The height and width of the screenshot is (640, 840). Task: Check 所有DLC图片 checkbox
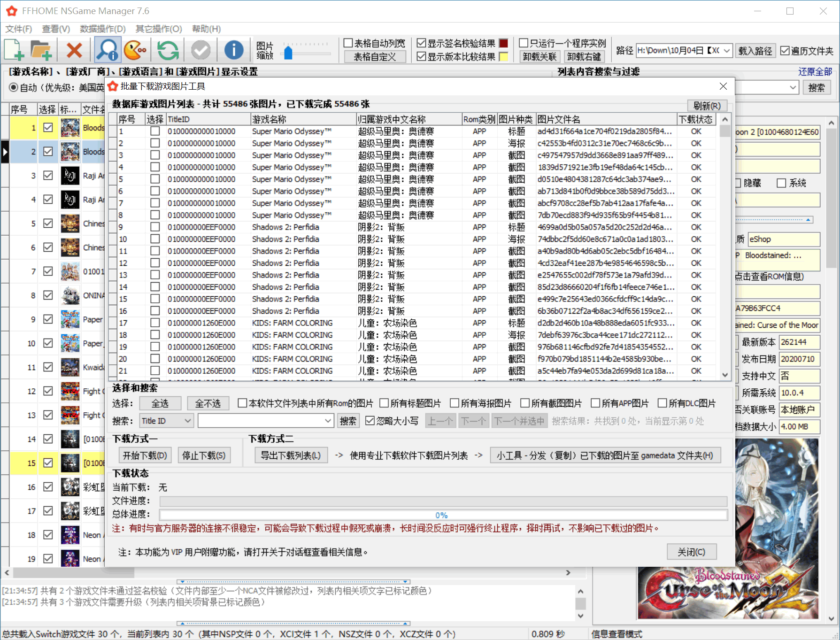(x=663, y=403)
